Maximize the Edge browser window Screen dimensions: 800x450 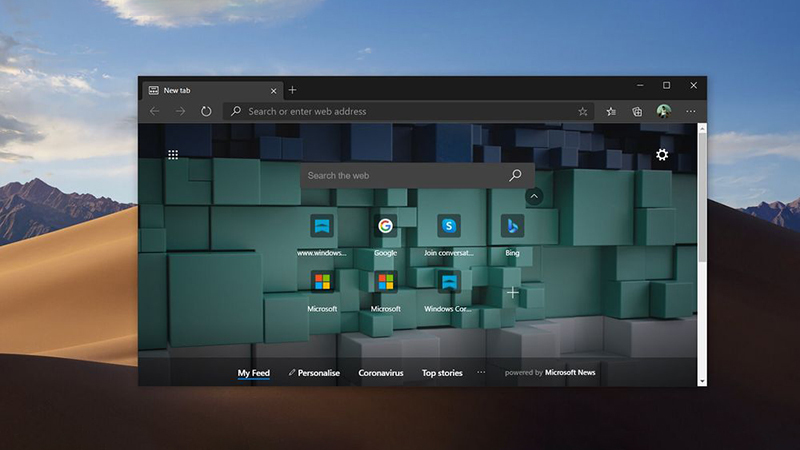coord(666,86)
